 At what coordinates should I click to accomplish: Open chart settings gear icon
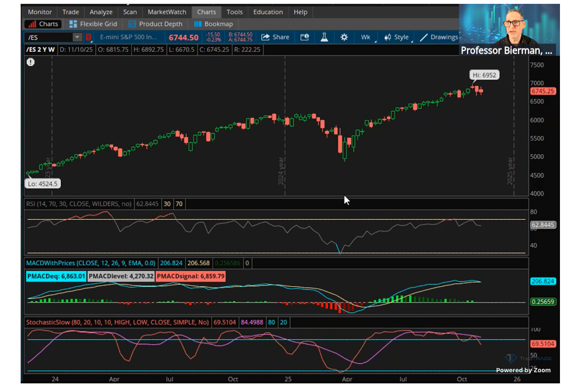(344, 37)
